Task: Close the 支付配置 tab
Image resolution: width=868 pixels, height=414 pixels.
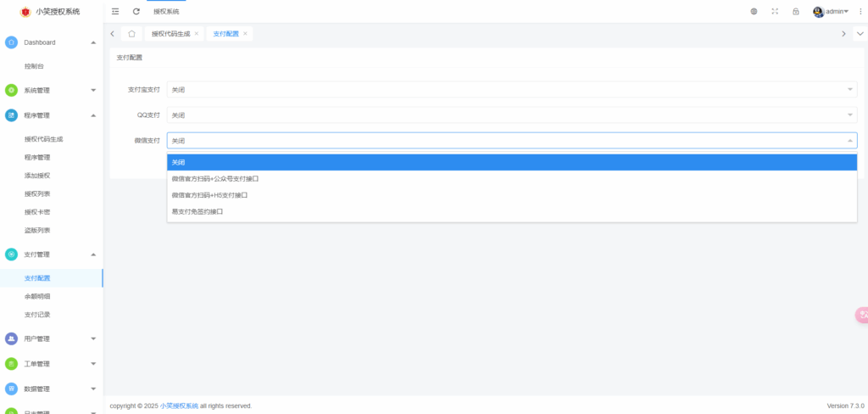Action: coord(245,33)
